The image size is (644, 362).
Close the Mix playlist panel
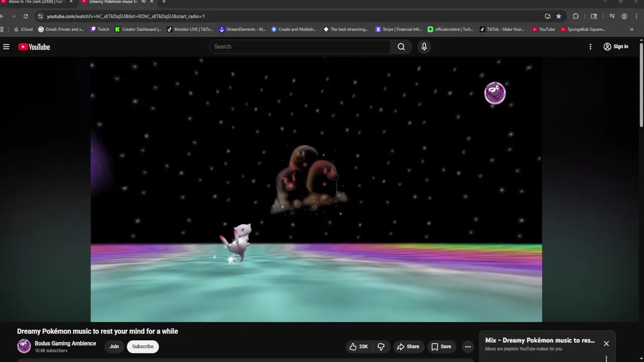(x=606, y=344)
